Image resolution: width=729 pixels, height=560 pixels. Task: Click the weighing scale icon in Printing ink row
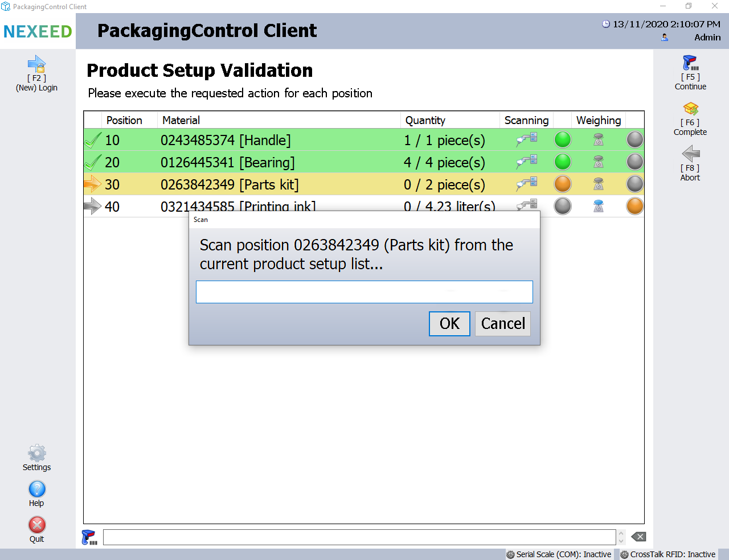pyautogui.click(x=598, y=206)
